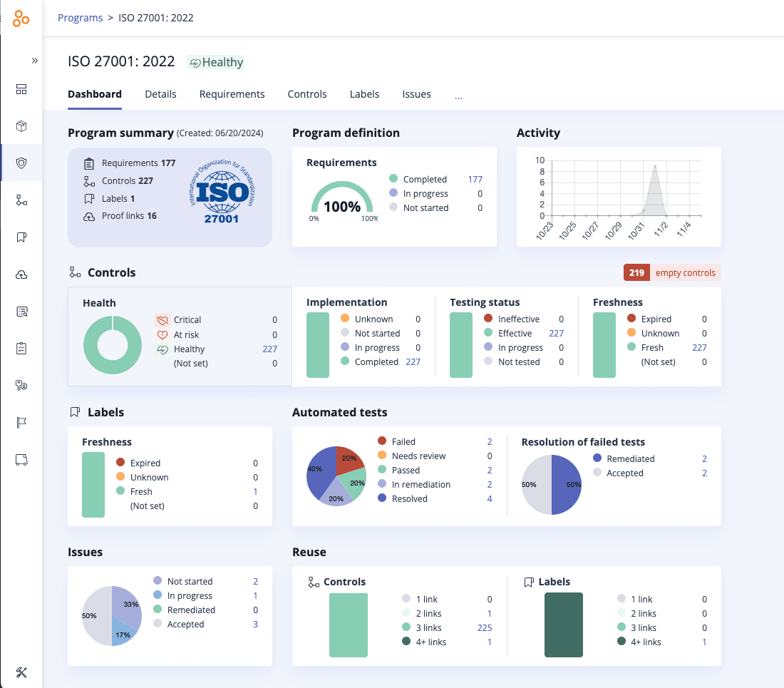Open the Dashboard grid icon in the sidebar
Image resolution: width=784 pixels, height=688 pixels.
click(21, 90)
